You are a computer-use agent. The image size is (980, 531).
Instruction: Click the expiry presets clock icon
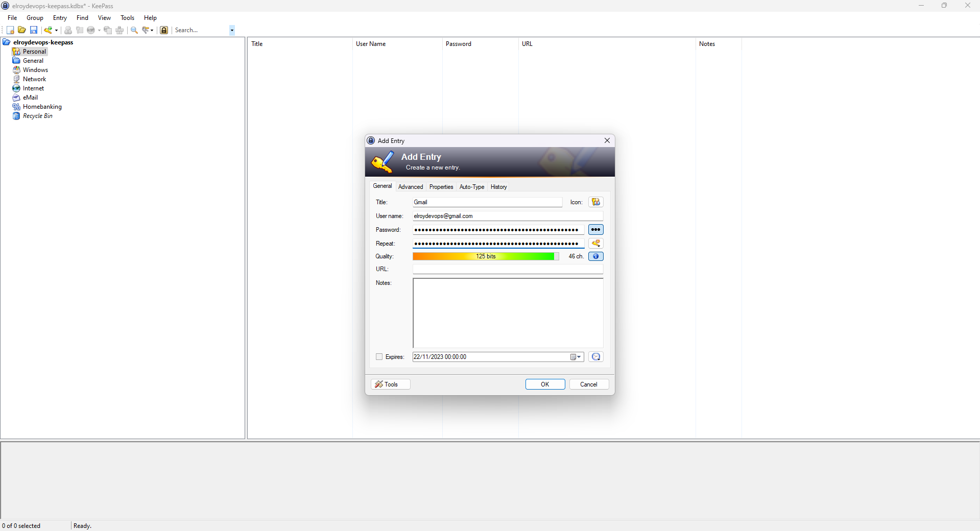[x=596, y=357]
